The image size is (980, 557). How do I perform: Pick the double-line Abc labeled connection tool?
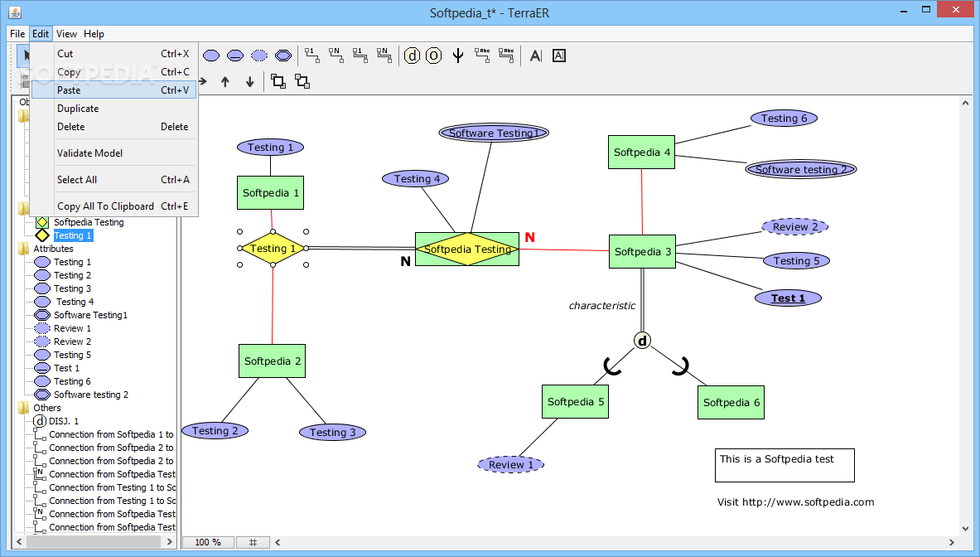(506, 56)
